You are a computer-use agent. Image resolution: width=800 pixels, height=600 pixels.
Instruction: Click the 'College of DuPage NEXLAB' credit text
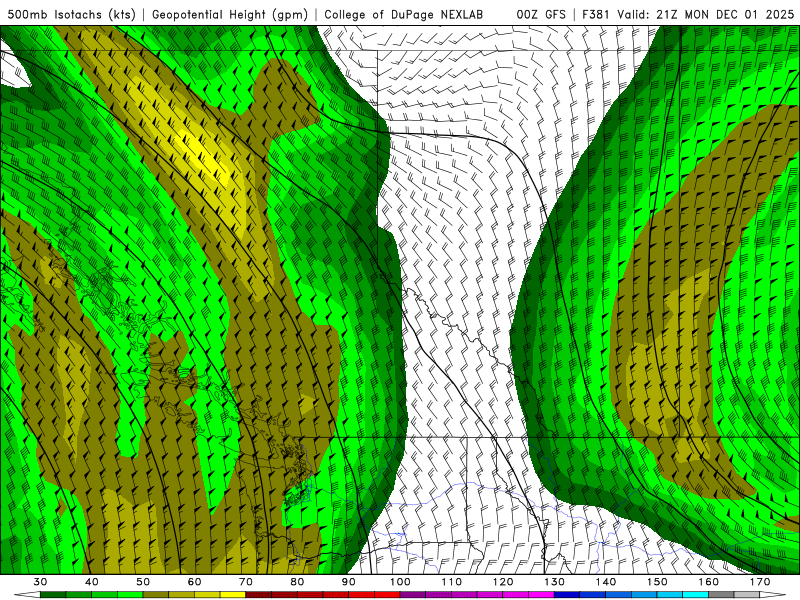(x=404, y=14)
